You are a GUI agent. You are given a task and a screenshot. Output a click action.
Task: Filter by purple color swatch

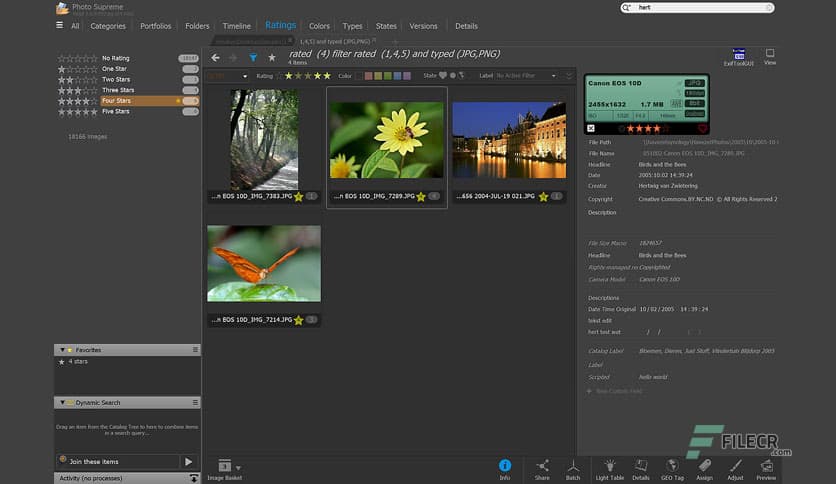click(407, 76)
